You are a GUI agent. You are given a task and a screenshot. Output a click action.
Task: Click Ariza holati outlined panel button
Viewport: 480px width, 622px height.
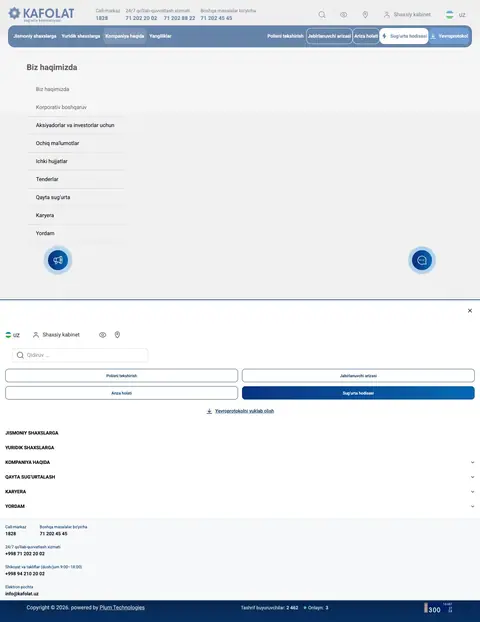point(121,393)
